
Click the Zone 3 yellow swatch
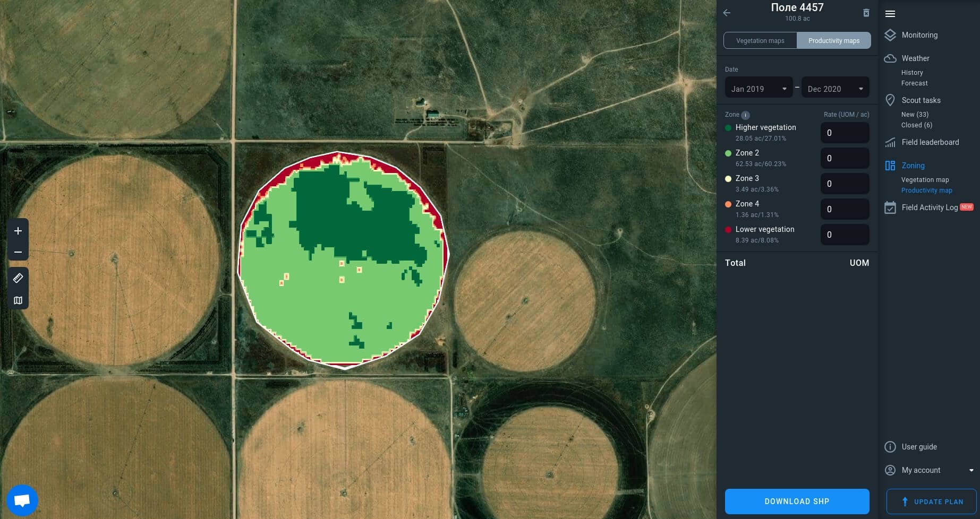point(728,179)
